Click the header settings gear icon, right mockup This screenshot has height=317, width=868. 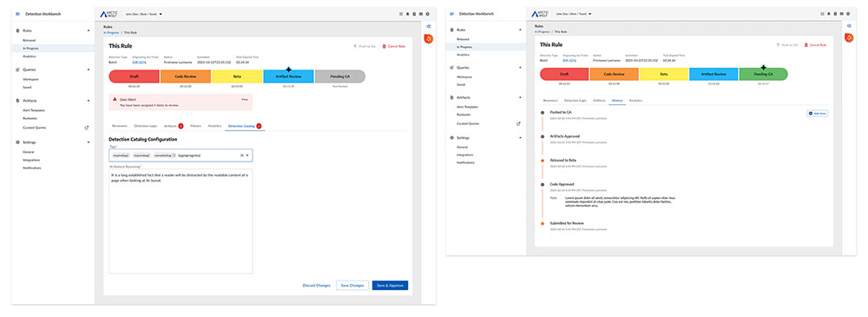[x=847, y=13]
